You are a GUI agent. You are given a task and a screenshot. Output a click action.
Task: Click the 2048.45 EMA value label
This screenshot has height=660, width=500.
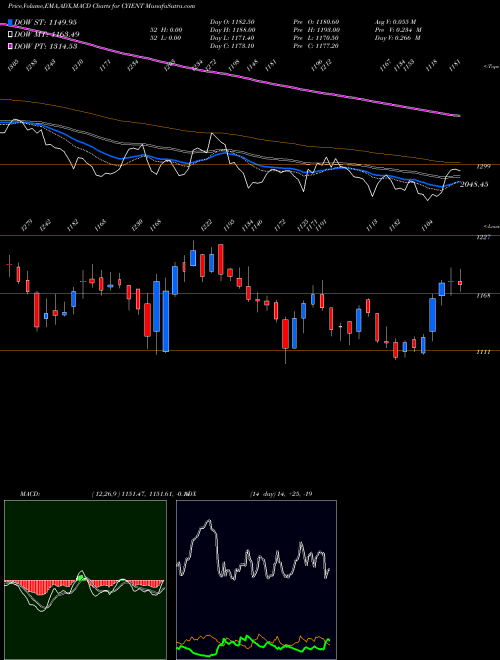(474, 184)
